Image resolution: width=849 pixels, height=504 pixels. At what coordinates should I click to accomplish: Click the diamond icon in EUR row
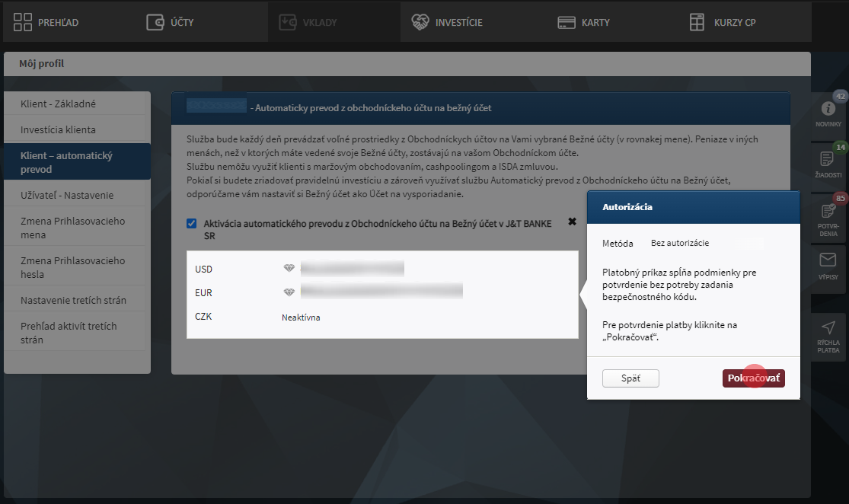click(x=289, y=292)
